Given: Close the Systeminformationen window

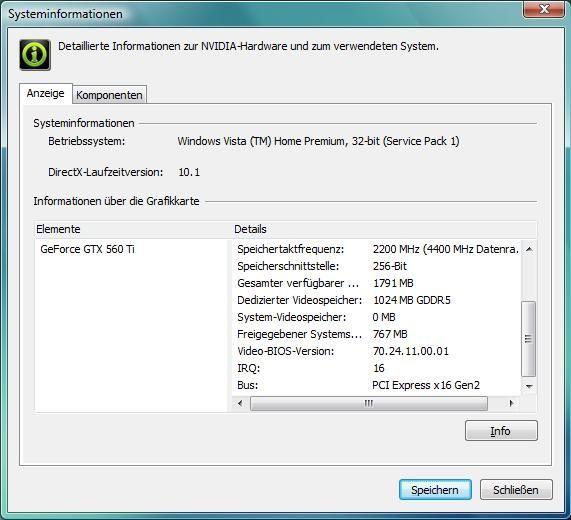Looking at the screenshot, I should [544, 9].
